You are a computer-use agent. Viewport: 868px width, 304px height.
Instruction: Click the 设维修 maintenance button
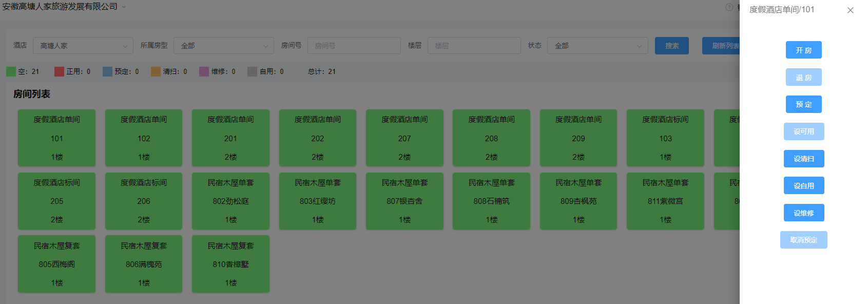(803, 213)
